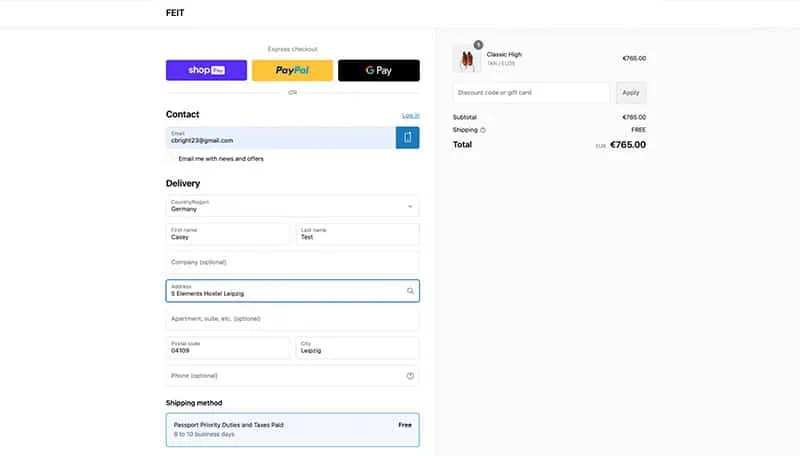This screenshot has width=800, height=456.
Task: Click the Delivery section heading
Action: [183, 184]
